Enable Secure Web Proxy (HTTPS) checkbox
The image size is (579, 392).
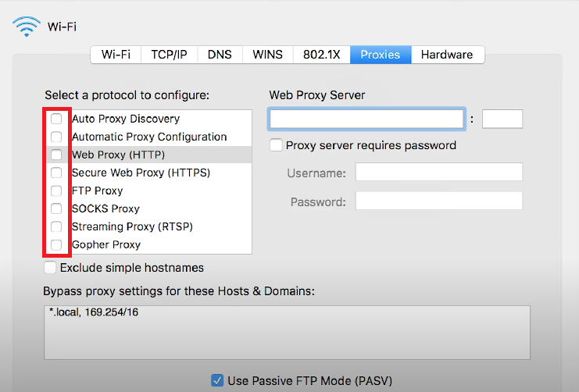click(x=56, y=173)
